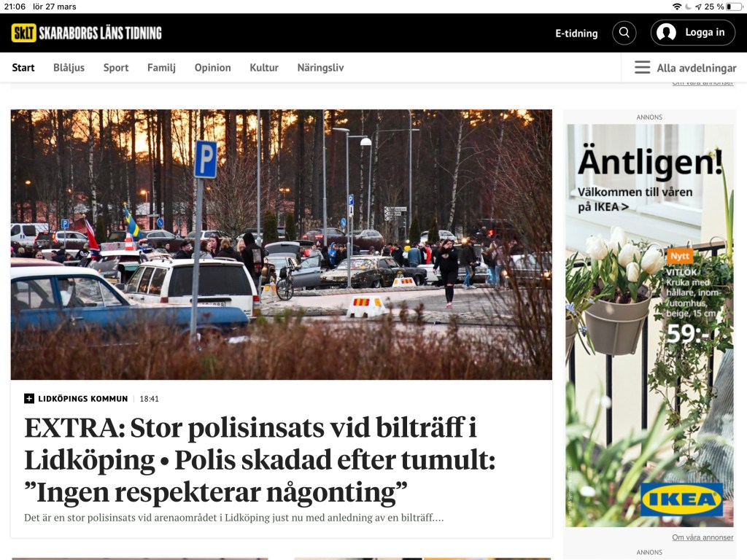The width and height of the screenshot is (747, 560).
Task: Tap the location arrow status icon
Action: tap(698, 7)
